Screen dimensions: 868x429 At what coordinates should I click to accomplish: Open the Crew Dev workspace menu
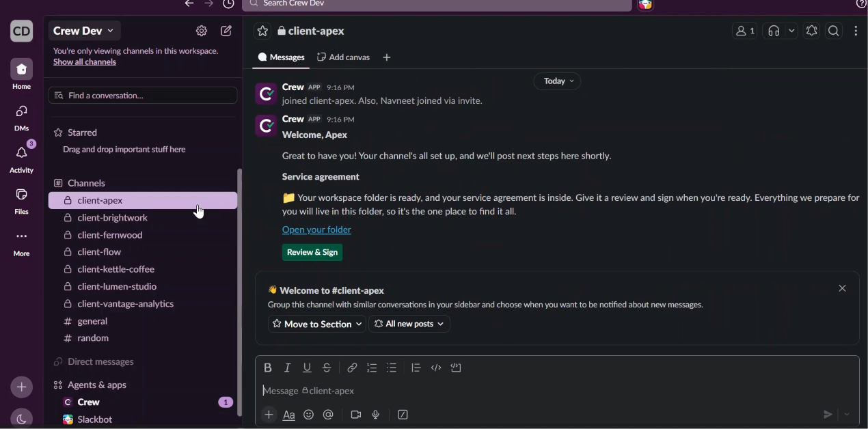coord(85,31)
